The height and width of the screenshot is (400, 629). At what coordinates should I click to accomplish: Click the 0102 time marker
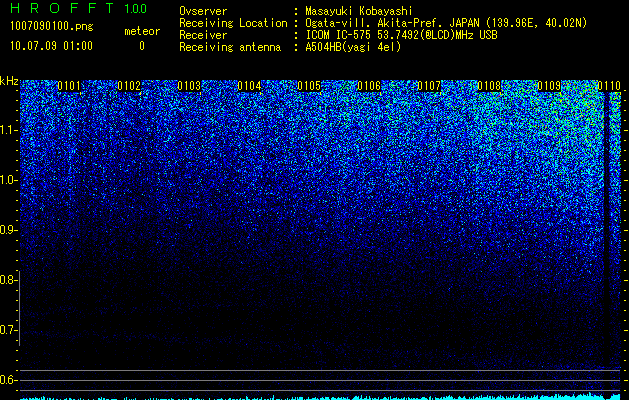point(129,86)
